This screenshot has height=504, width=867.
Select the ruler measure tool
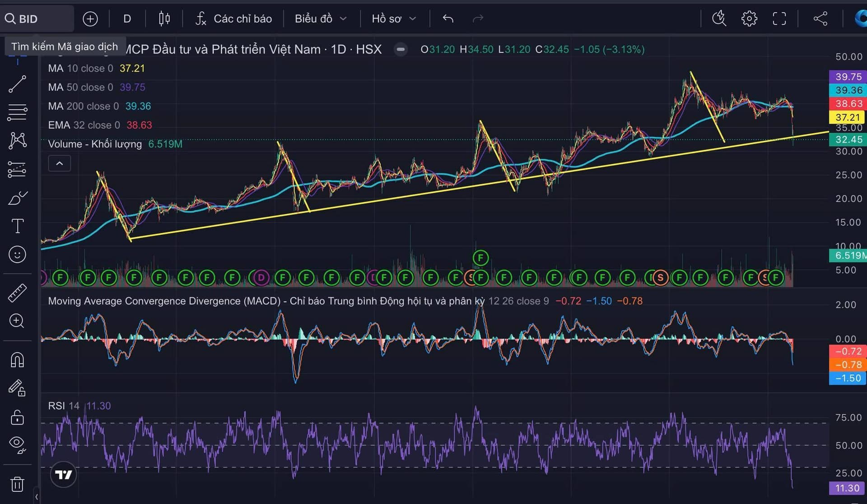(x=17, y=293)
